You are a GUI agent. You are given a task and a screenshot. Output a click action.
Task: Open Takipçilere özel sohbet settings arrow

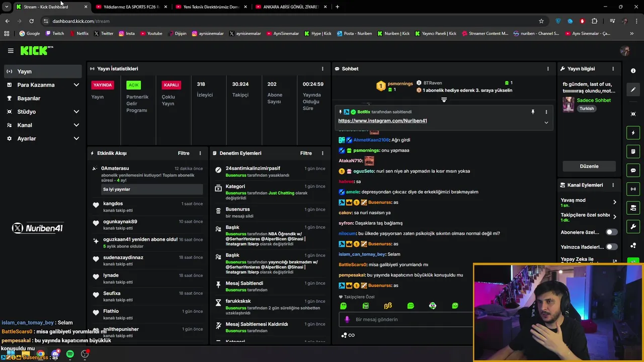(614, 217)
